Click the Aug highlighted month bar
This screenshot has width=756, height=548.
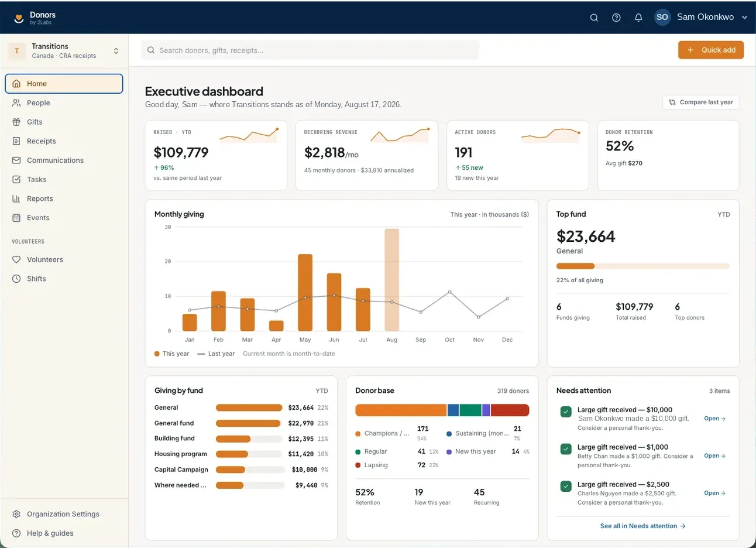tap(392, 280)
